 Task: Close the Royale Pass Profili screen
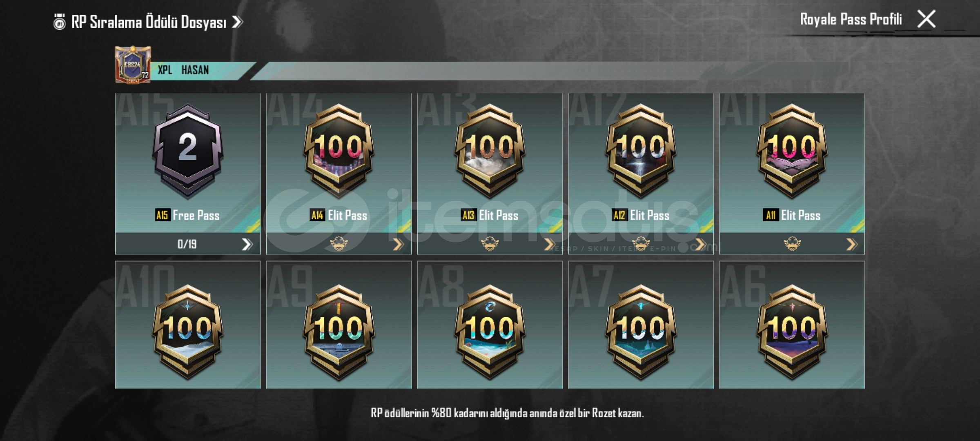(926, 19)
